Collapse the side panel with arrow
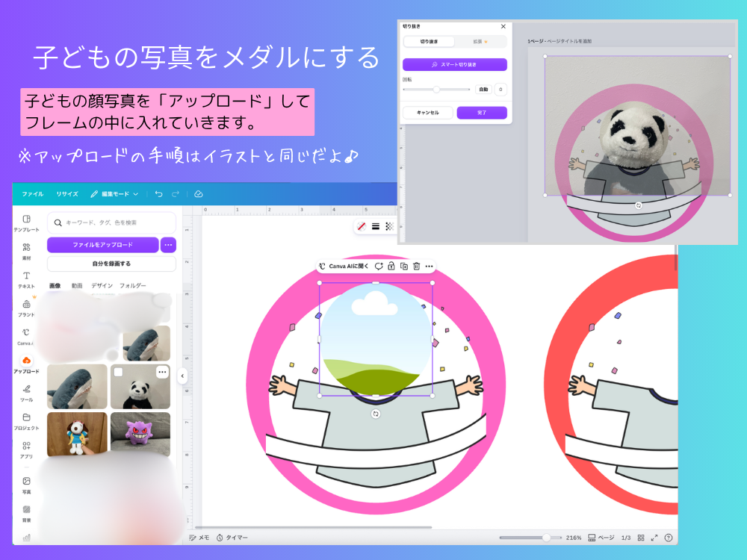Screen dimensions: 747x560 [182, 376]
